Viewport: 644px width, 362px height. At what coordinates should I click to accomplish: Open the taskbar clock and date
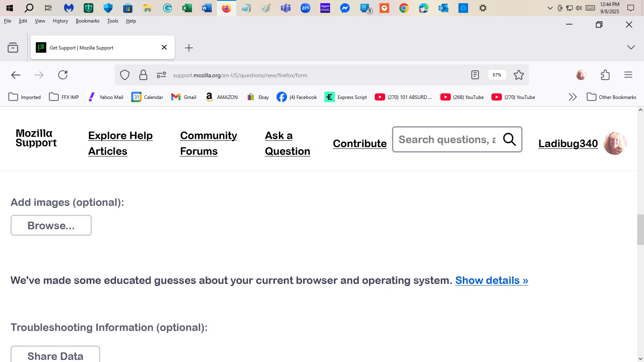[x=609, y=8]
